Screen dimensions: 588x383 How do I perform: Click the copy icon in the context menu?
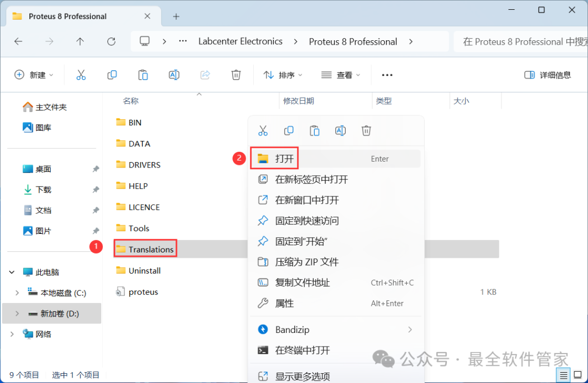pyautogui.click(x=289, y=131)
